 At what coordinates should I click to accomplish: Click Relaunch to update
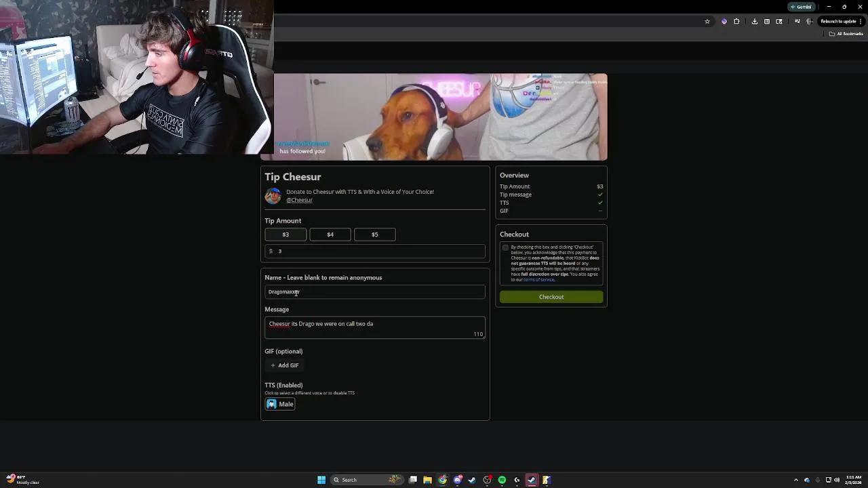pyautogui.click(x=840, y=22)
